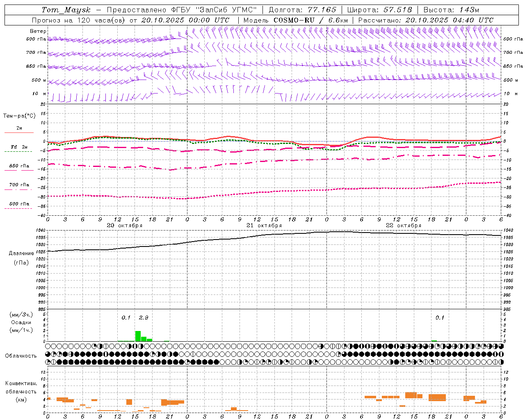Click the "Конвективн." convective cloud label
Image resolution: width=525 pixels, height=420 pixels.
(x=21, y=383)
